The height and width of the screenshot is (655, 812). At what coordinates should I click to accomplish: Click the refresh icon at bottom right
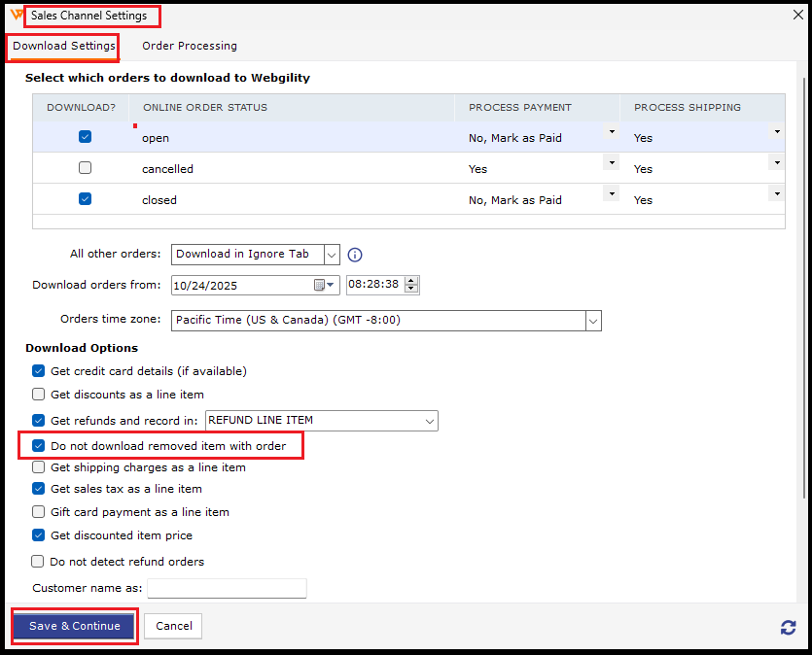(x=788, y=628)
